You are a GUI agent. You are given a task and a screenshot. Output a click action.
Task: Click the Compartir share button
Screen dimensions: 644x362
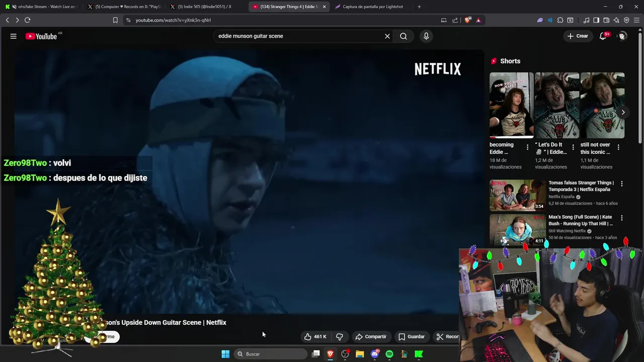coord(371,336)
